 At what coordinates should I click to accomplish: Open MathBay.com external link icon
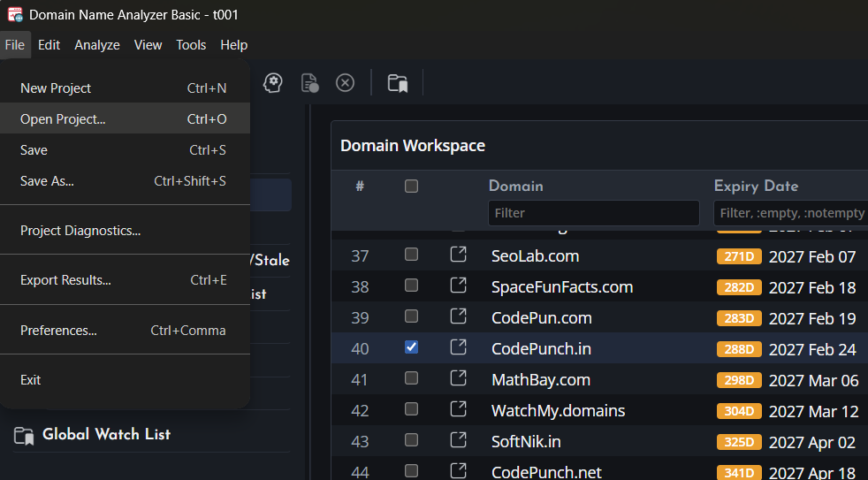459,378
